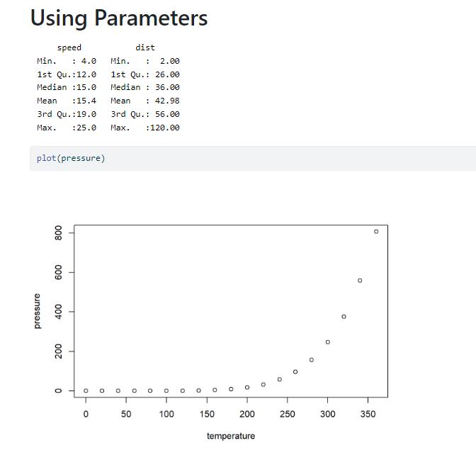Click the dist 1st Qu. value 26.00
This screenshot has width=476, height=455.
click(166, 74)
